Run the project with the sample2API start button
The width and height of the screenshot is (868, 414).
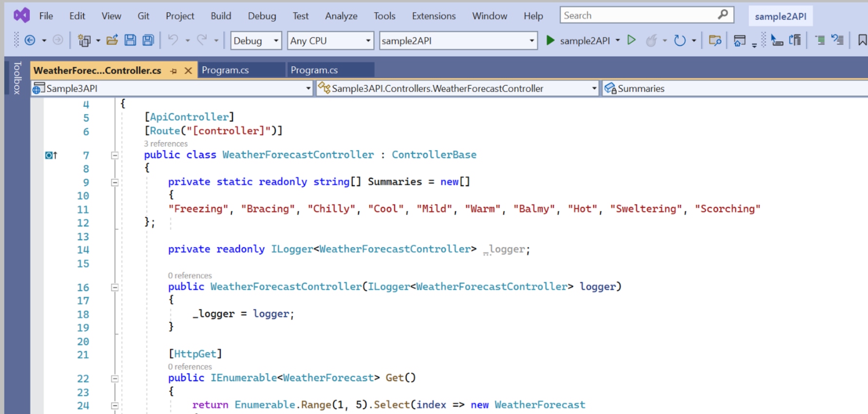(579, 41)
